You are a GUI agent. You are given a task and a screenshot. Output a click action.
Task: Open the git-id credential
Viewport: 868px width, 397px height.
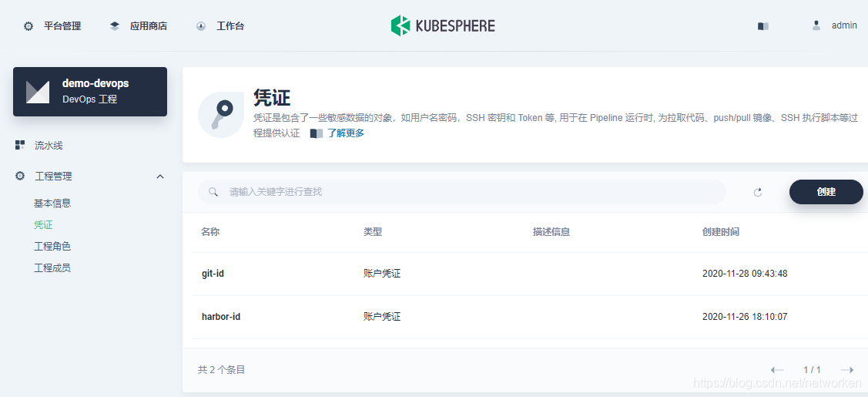click(x=213, y=274)
